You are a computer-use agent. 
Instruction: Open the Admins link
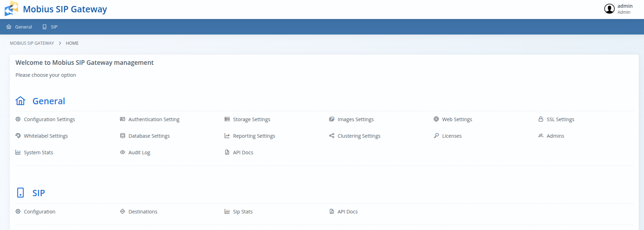(x=555, y=136)
